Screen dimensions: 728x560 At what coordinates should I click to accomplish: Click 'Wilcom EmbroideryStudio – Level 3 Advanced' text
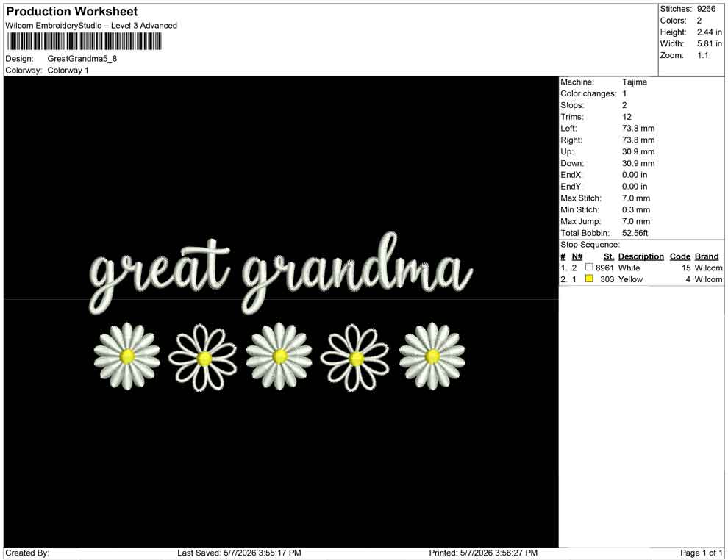tap(91, 26)
